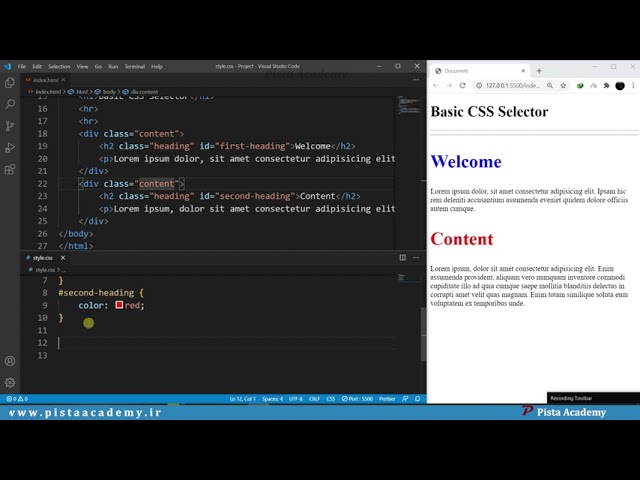Open the Selection menu
Image resolution: width=640 pixels, height=480 pixels.
[x=59, y=66]
